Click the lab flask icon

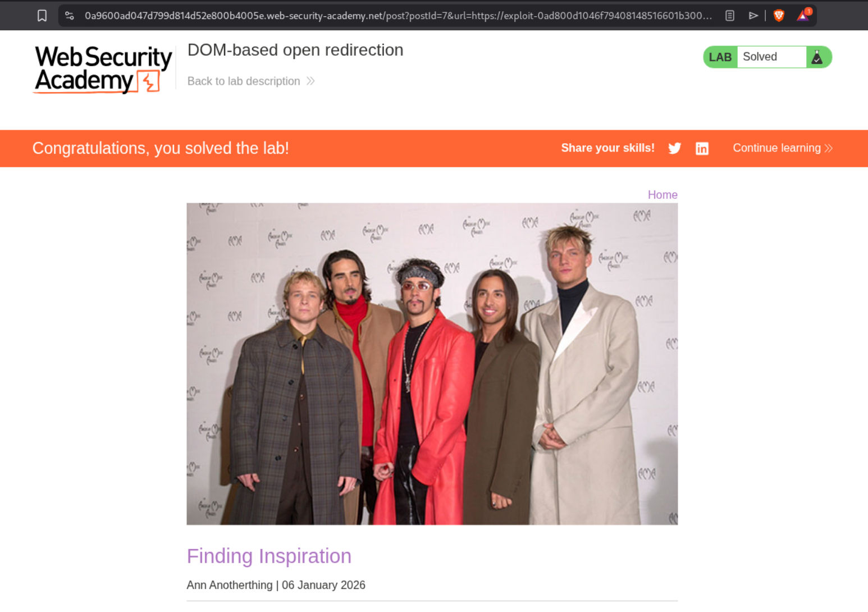[x=817, y=57]
